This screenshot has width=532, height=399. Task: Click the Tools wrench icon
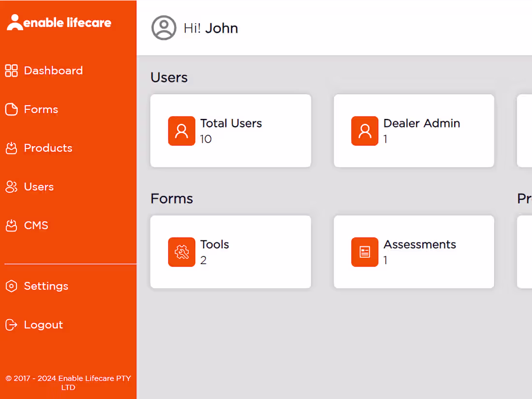[181, 252]
